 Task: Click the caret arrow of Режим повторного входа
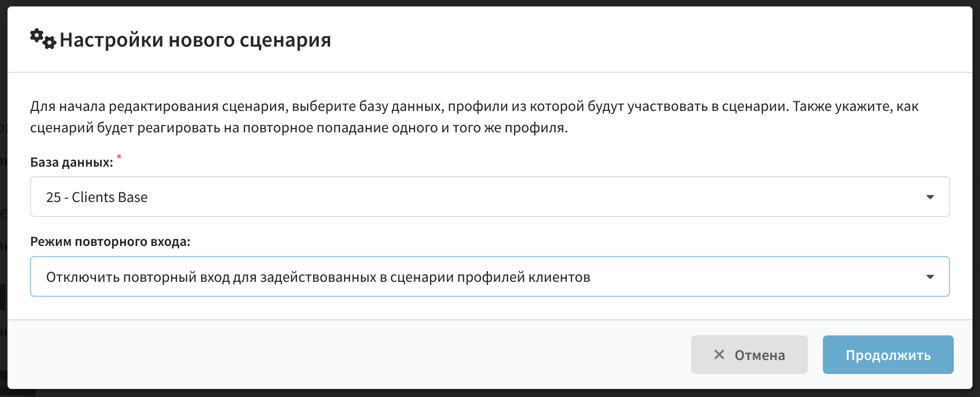(x=930, y=277)
